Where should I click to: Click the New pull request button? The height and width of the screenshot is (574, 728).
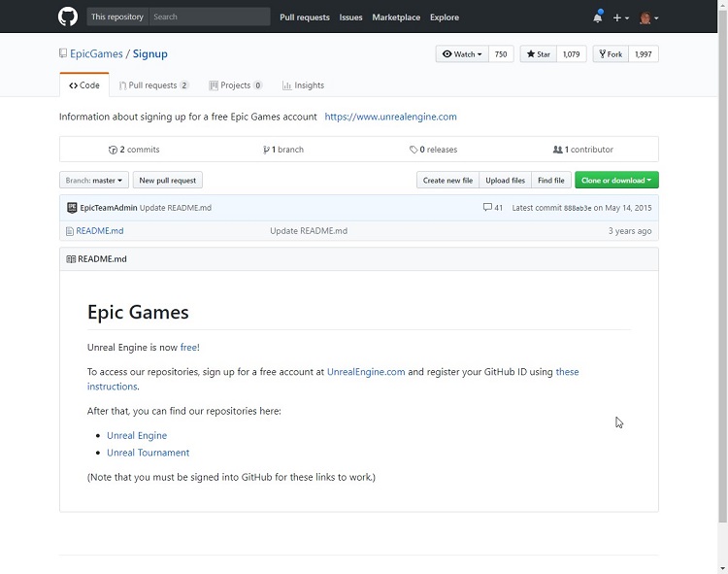pos(168,181)
